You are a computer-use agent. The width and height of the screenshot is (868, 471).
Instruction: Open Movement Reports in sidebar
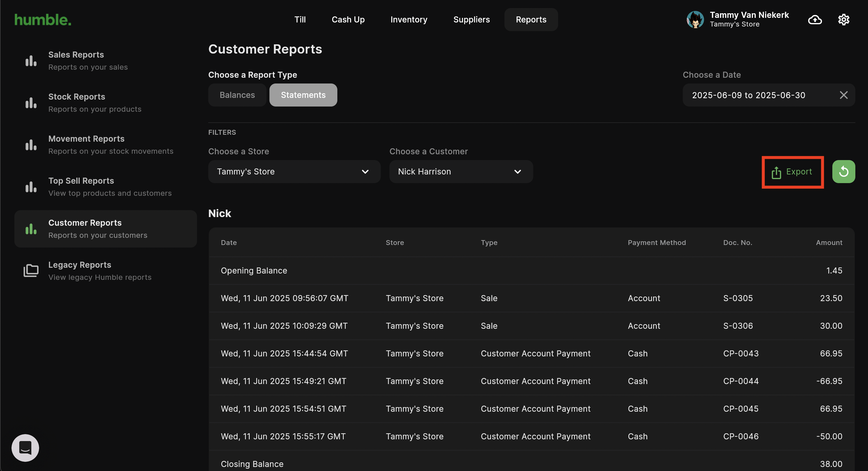(x=106, y=145)
